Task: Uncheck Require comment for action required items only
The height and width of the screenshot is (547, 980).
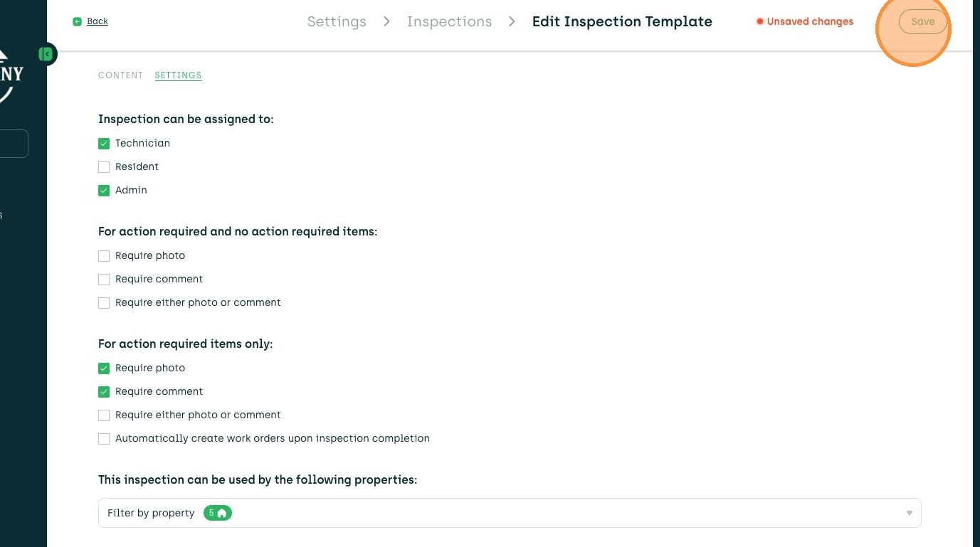Action: click(104, 392)
